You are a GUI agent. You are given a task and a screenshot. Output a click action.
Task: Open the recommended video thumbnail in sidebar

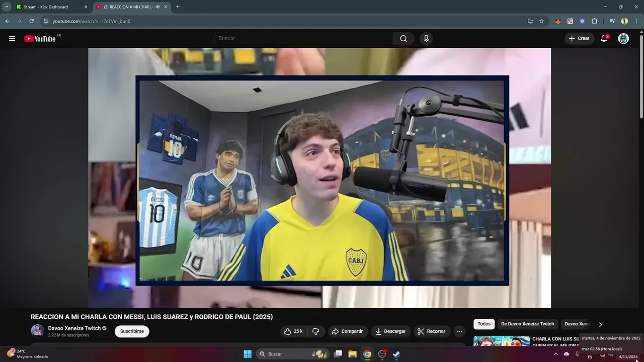pos(502,341)
